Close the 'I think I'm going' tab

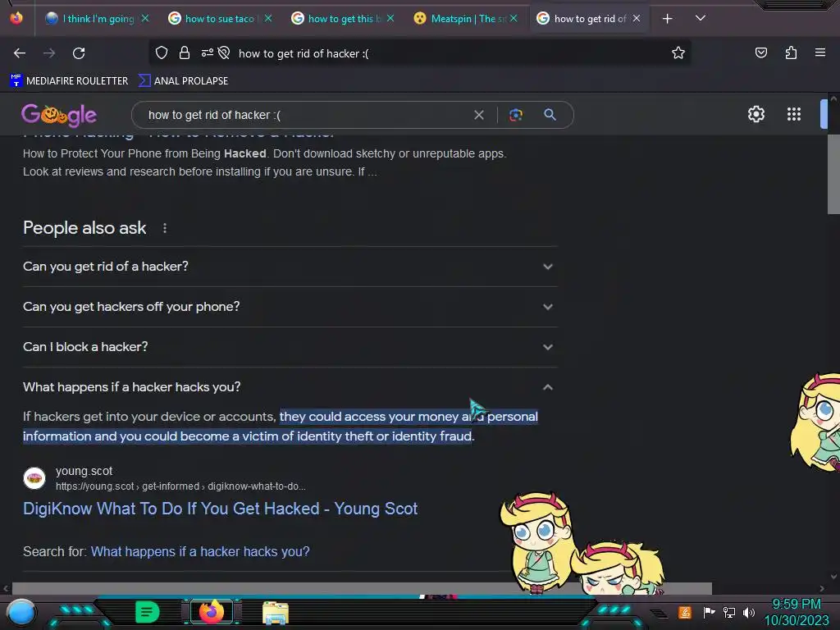click(145, 18)
